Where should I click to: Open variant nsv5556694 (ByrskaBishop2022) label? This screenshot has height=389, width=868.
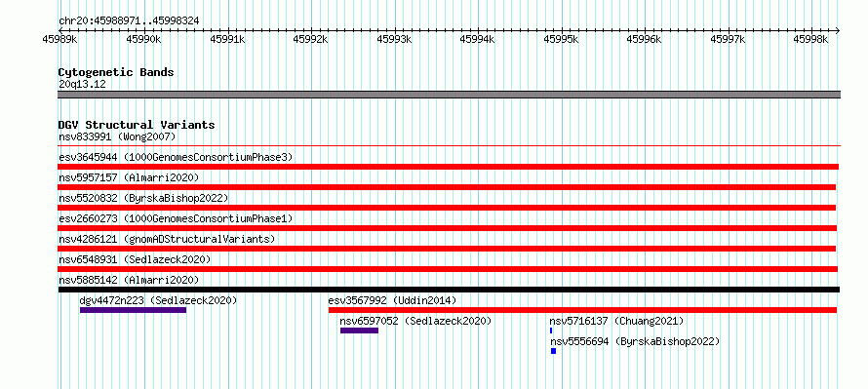pyautogui.click(x=635, y=341)
